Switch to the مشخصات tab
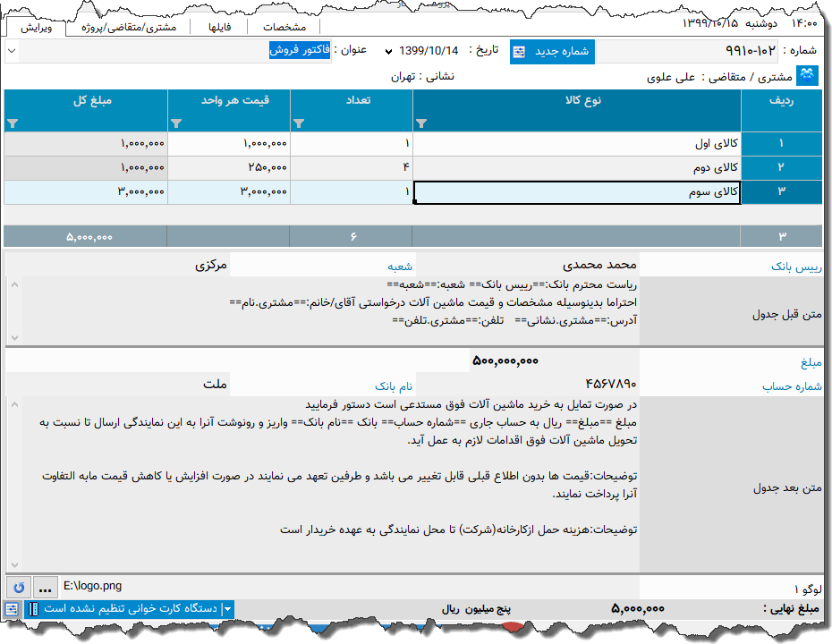 click(x=284, y=26)
